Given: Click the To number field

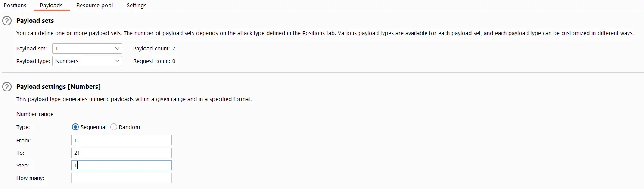Looking at the screenshot, I should tap(121, 153).
